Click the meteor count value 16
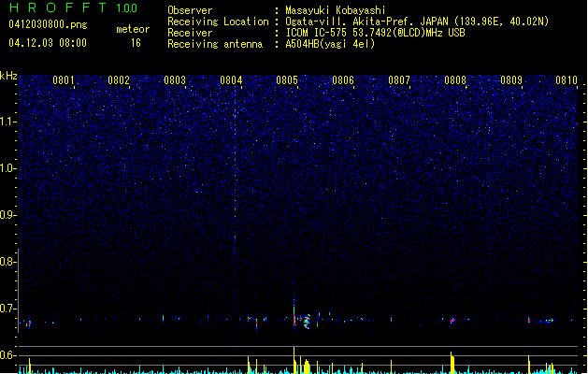The width and height of the screenshot is (588, 374). (136, 43)
